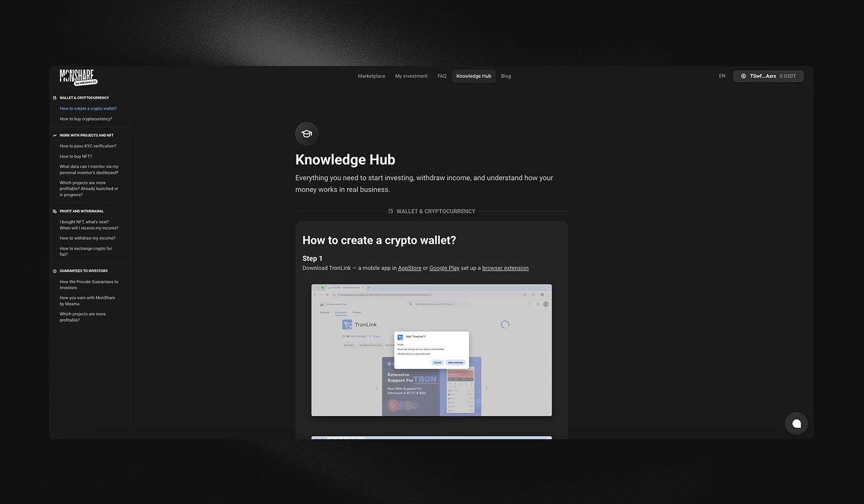Image resolution: width=864 pixels, height=504 pixels.
Task: Open the AppStore link
Action: pyautogui.click(x=410, y=268)
